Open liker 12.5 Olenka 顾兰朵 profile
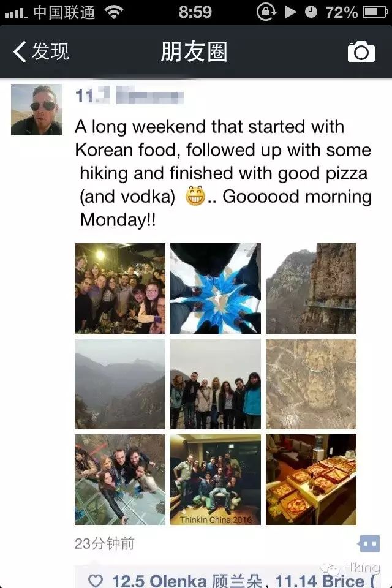392x588 pixels. point(187,581)
